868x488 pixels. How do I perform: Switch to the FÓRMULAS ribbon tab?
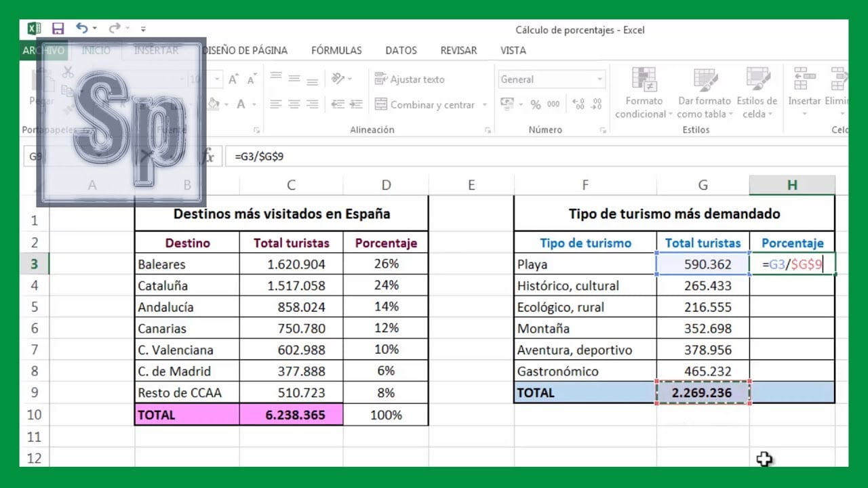click(336, 50)
